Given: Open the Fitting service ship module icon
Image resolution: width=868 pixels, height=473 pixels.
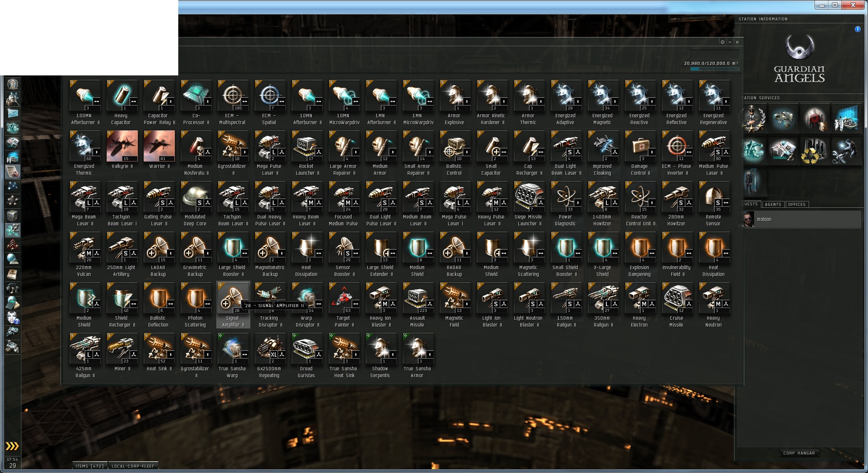Looking at the screenshot, I should (x=783, y=119).
